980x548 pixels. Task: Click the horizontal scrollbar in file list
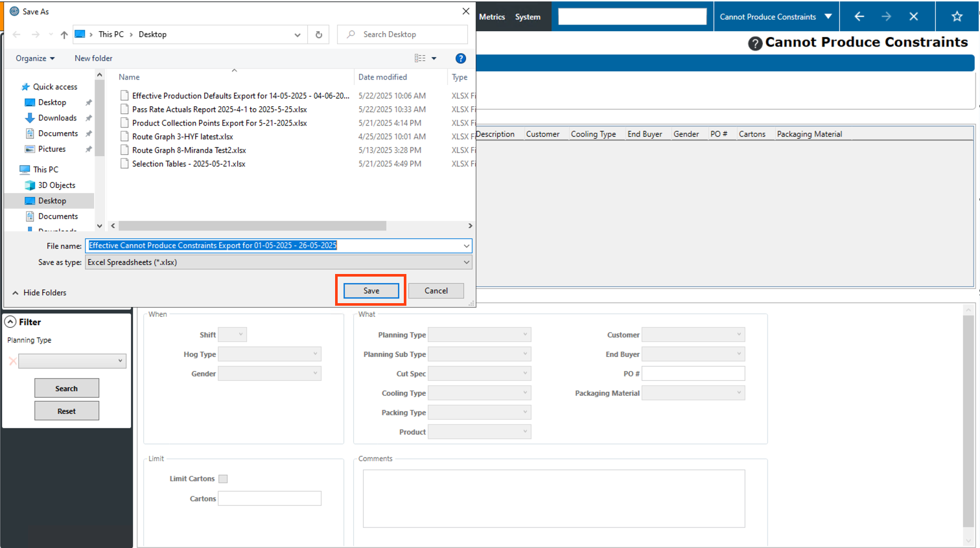point(253,226)
